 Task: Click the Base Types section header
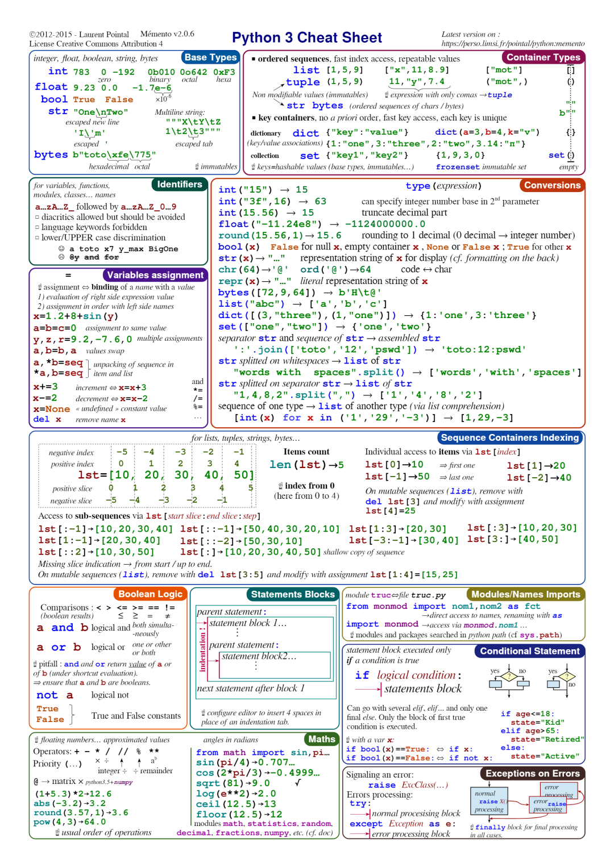[x=210, y=57]
